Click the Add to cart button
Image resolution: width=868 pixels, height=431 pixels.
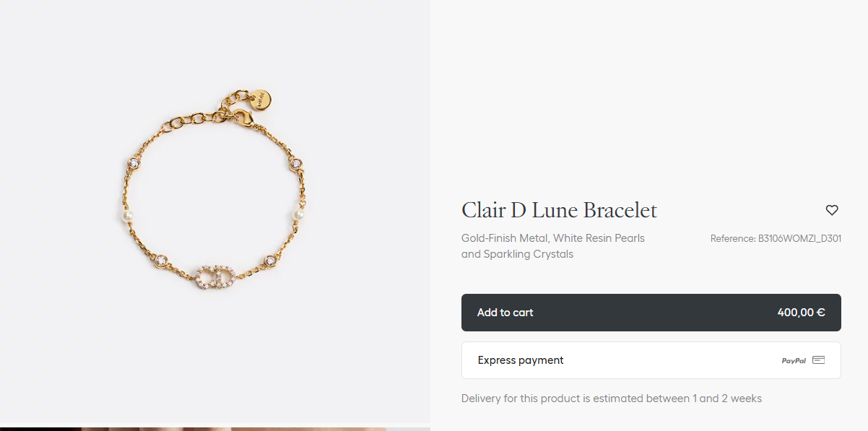651,313
